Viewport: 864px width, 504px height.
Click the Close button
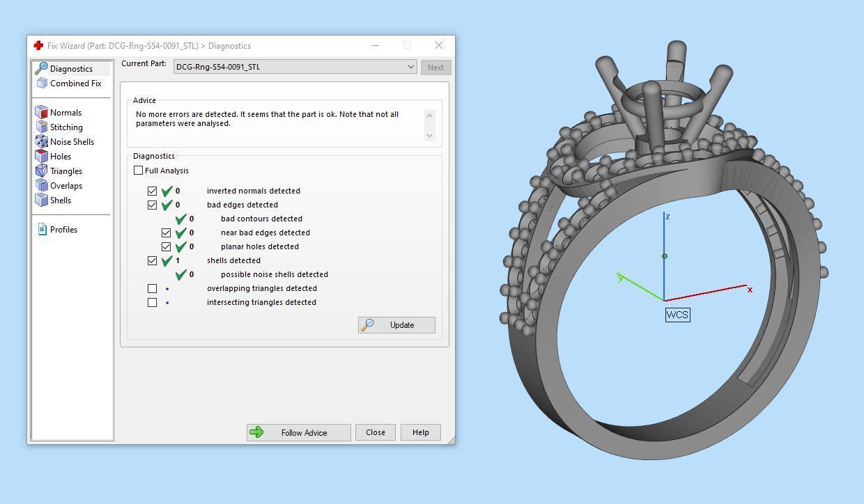[376, 432]
